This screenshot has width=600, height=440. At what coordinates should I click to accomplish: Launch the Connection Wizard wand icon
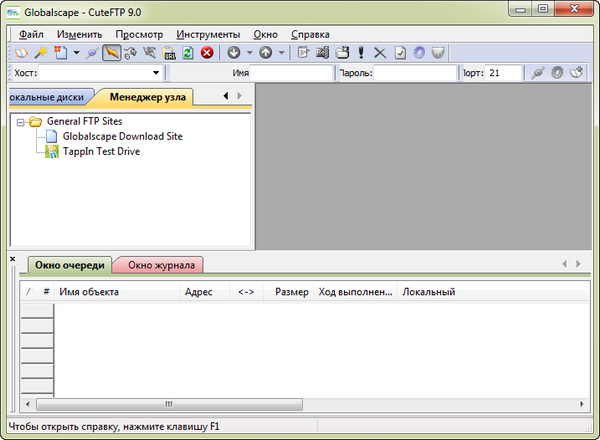[x=41, y=53]
